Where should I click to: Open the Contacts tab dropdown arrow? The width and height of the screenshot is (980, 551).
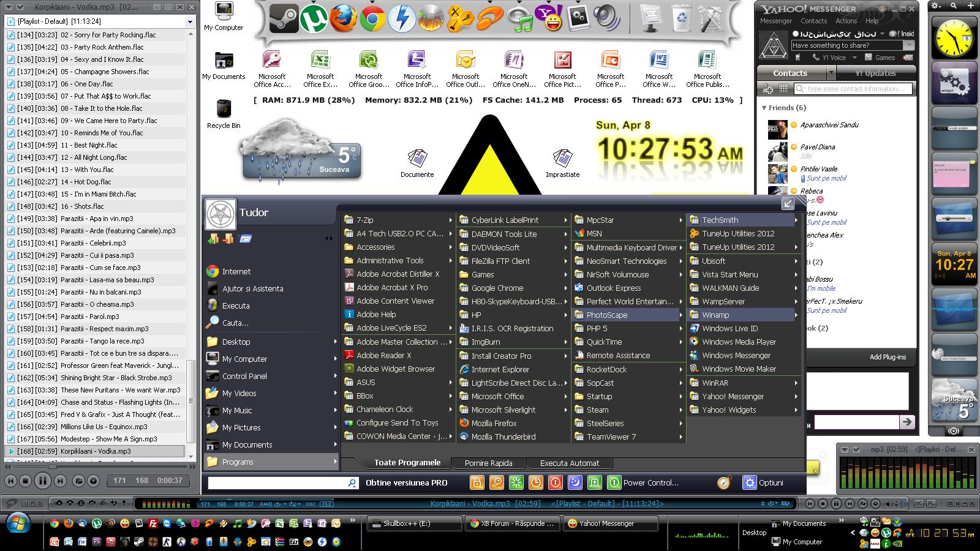point(831,73)
